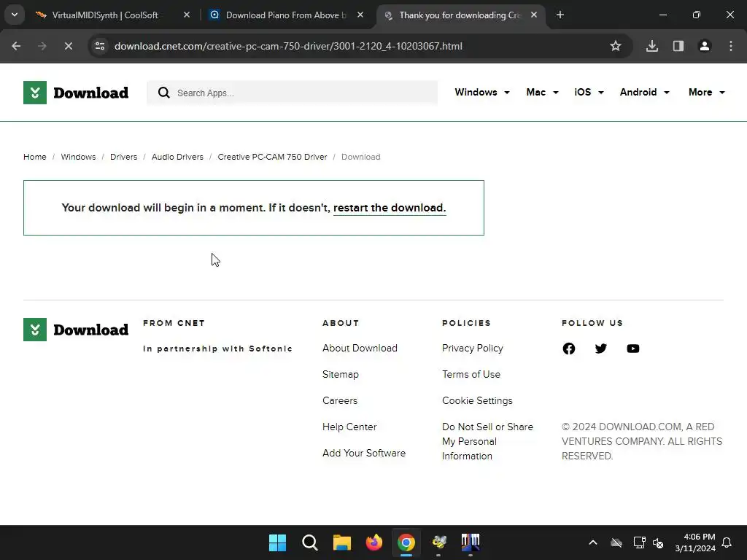This screenshot has height=560, width=747.
Task: Open Add Your Software link
Action: point(364,453)
